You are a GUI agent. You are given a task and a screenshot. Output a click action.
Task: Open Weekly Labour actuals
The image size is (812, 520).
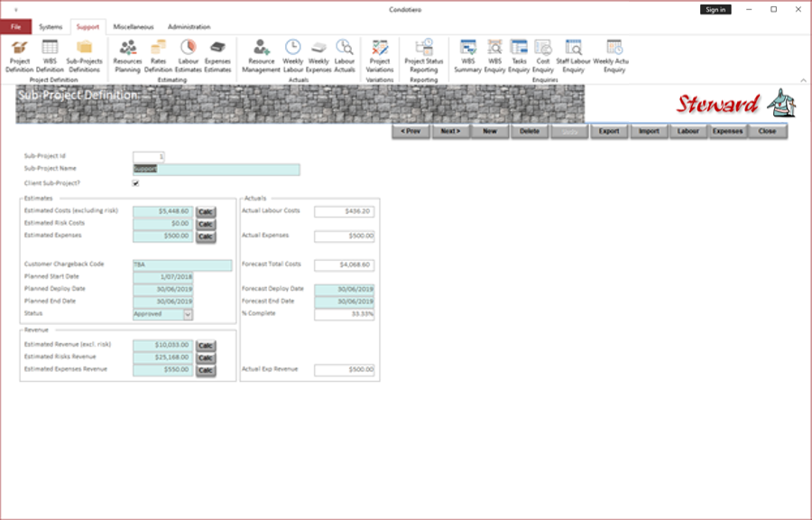[x=292, y=56]
